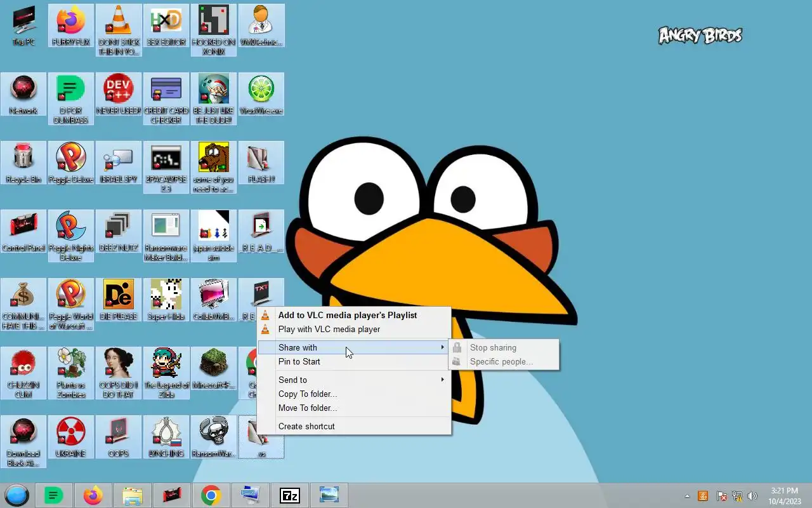Choose Play with VLC media player
The width and height of the screenshot is (812, 508).
tap(354, 329)
